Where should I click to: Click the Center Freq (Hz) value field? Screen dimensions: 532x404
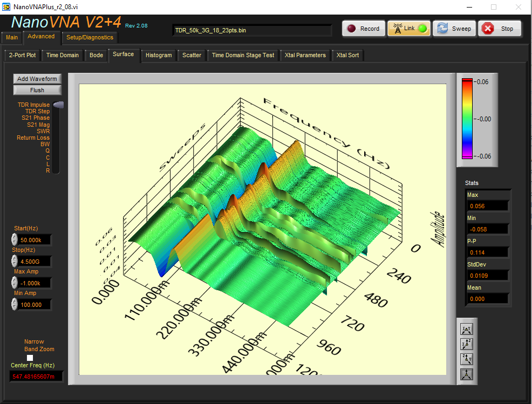pos(36,376)
